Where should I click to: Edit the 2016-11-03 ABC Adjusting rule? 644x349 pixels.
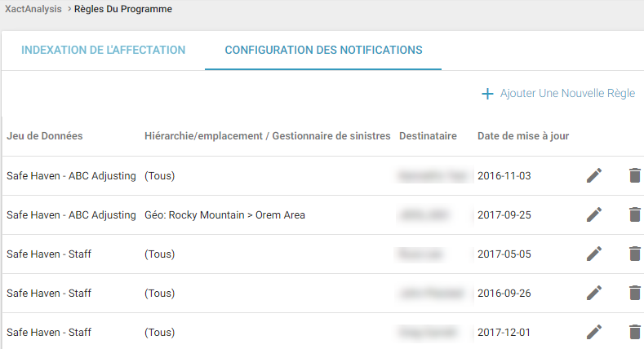pyautogui.click(x=594, y=175)
